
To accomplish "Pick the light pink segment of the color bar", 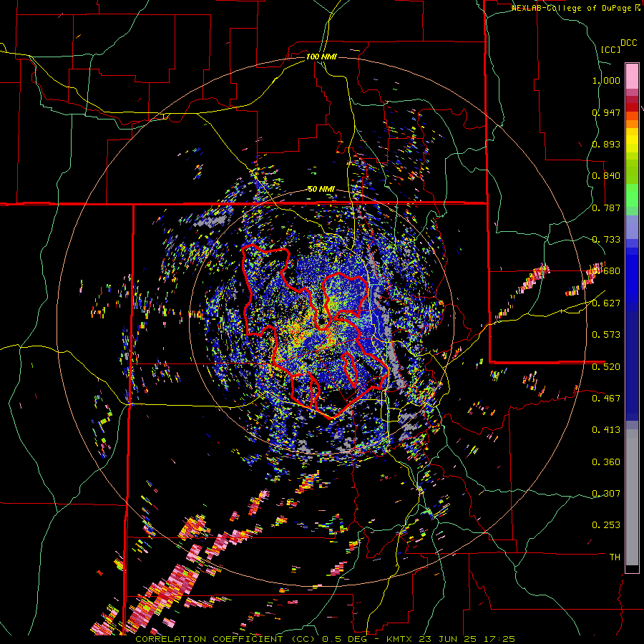I will pyautogui.click(x=632, y=76).
